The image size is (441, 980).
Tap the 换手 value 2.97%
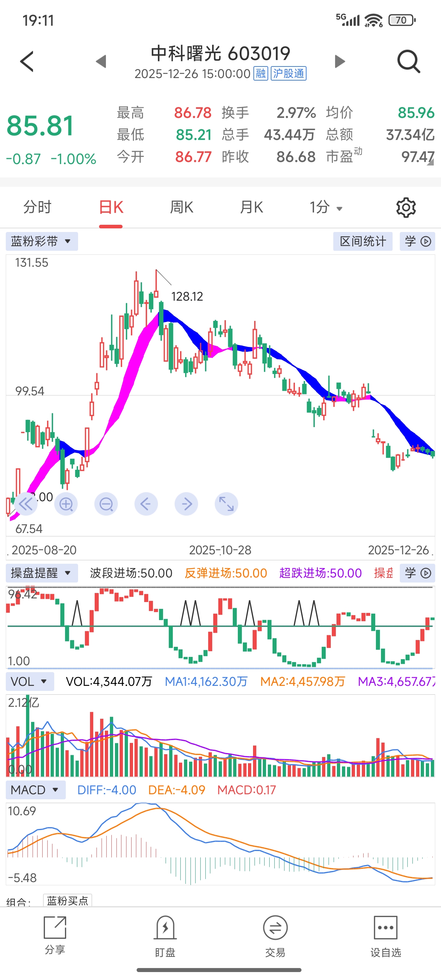[x=296, y=113]
